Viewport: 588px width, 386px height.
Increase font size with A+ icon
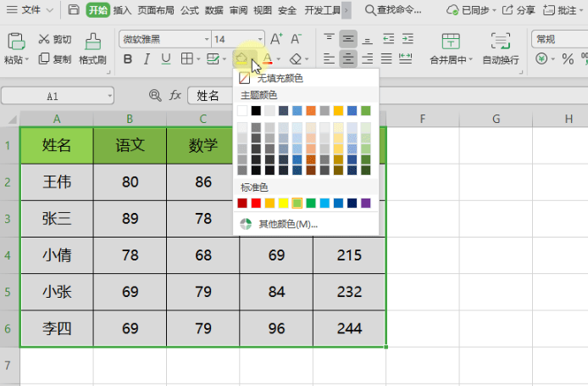[276, 39]
